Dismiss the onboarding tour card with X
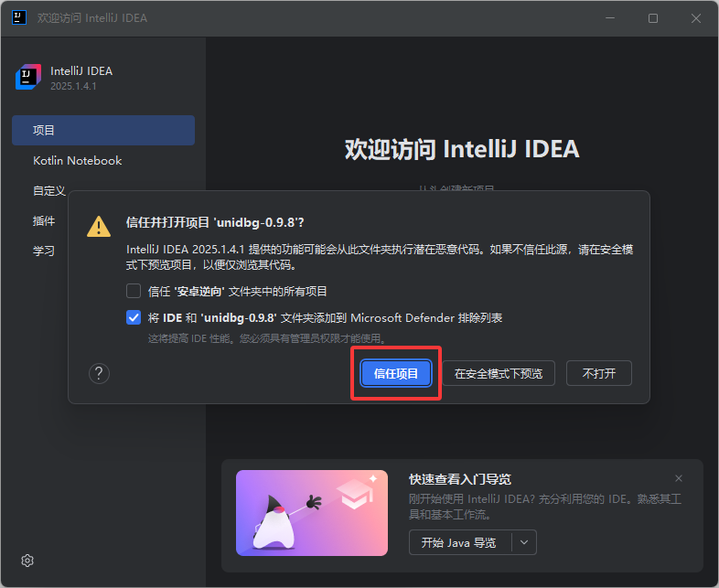 click(x=679, y=478)
